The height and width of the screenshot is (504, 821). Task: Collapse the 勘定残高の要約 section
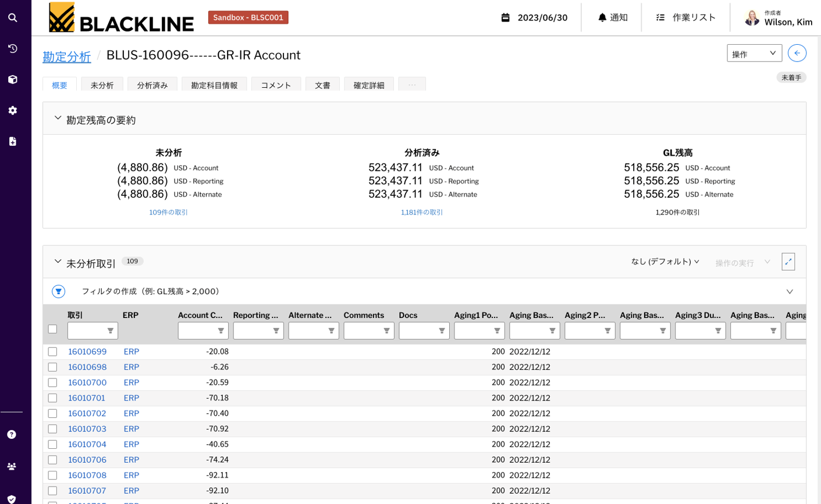[x=58, y=118]
